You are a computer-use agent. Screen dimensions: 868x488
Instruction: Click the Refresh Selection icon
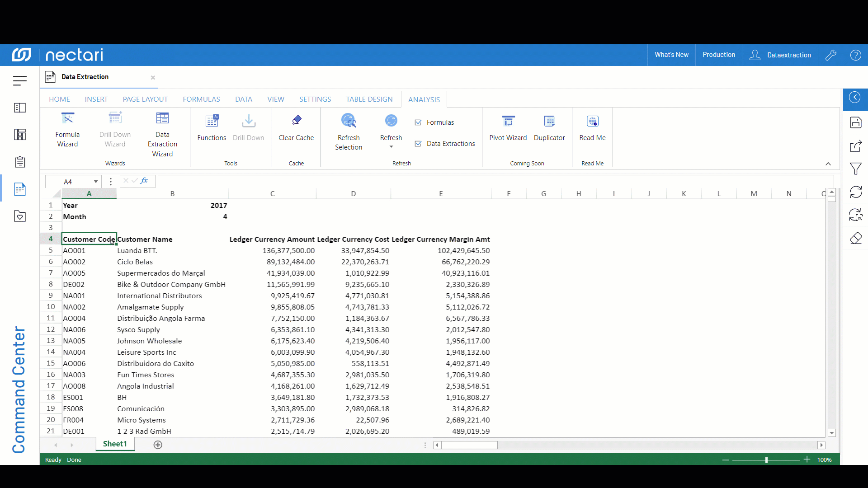tap(349, 121)
